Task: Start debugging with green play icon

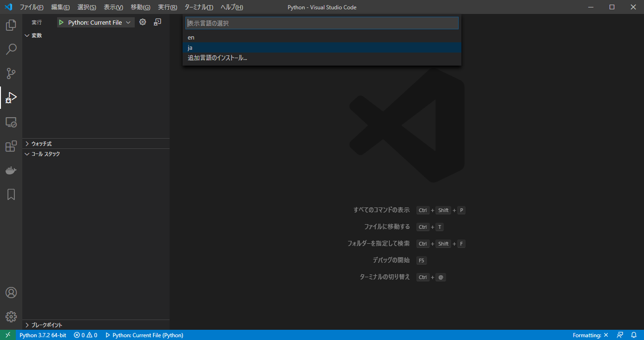Action: (x=61, y=22)
